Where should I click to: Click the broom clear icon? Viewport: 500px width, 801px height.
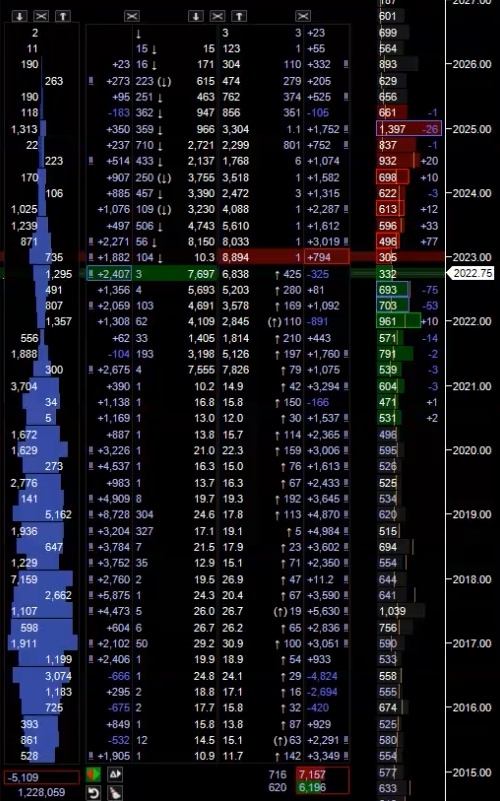coord(115,793)
